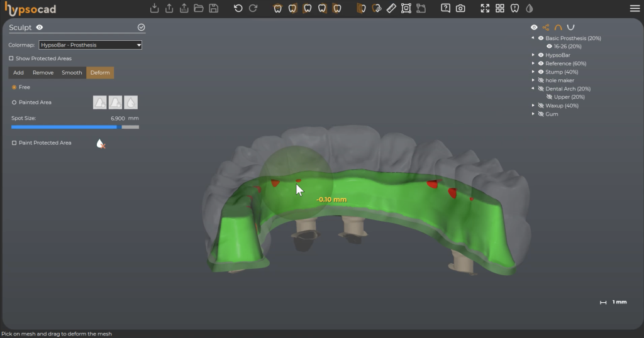This screenshot has height=338, width=644.
Task: Open the hamburger menu at top right
Action: (x=634, y=8)
